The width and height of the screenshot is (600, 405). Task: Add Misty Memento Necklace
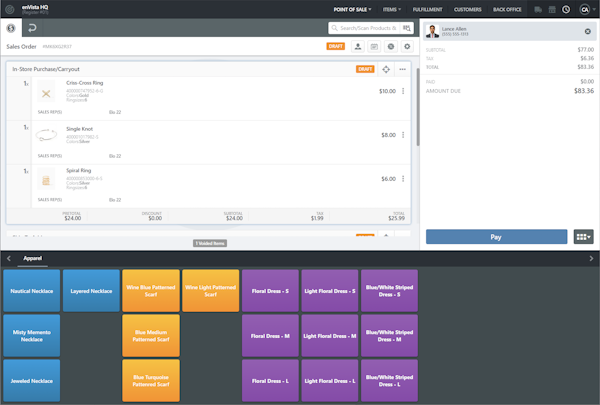(x=32, y=336)
